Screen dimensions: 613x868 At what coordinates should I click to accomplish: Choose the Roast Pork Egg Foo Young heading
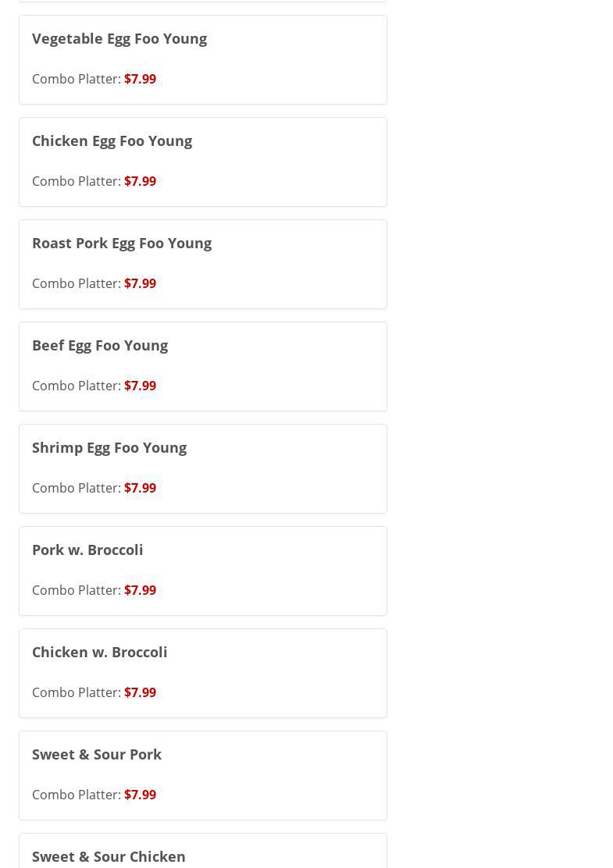click(x=122, y=243)
